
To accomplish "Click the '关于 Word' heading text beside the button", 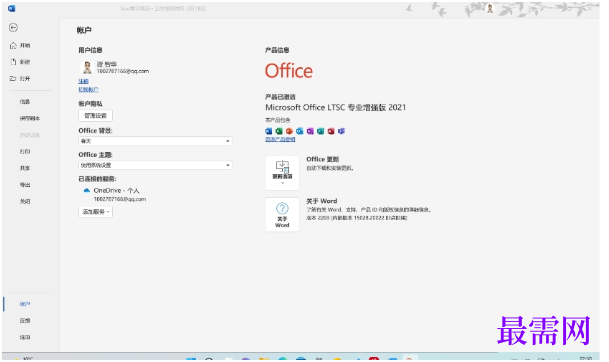I will tap(322, 201).
